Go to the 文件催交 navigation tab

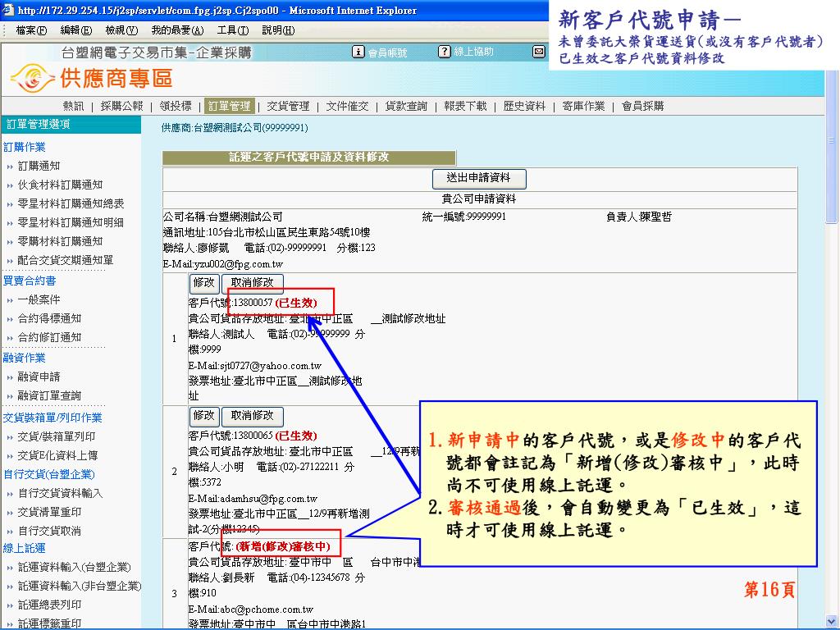348,106
